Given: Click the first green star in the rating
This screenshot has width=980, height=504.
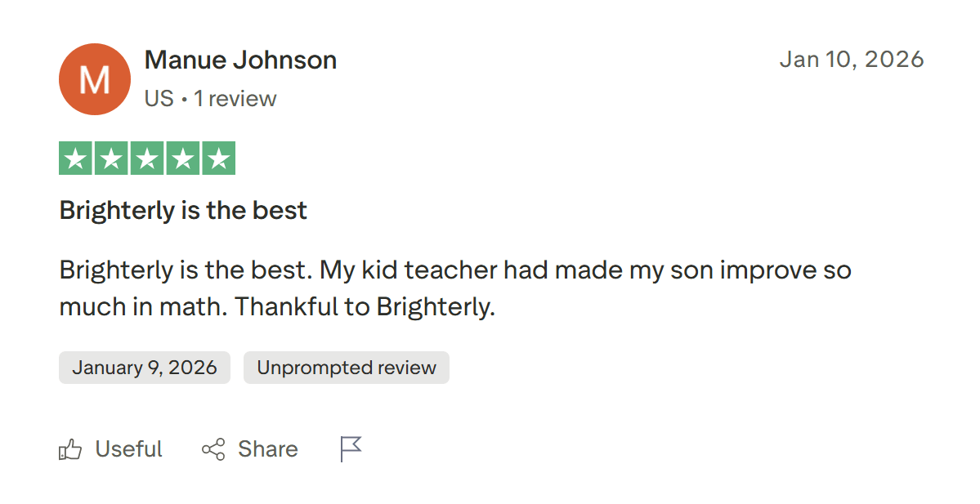Looking at the screenshot, I should coord(76,158).
